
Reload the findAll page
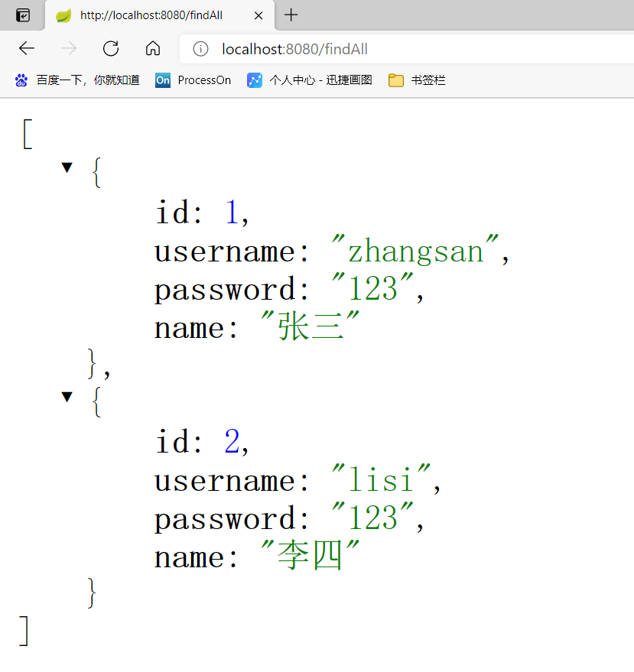[x=111, y=48]
